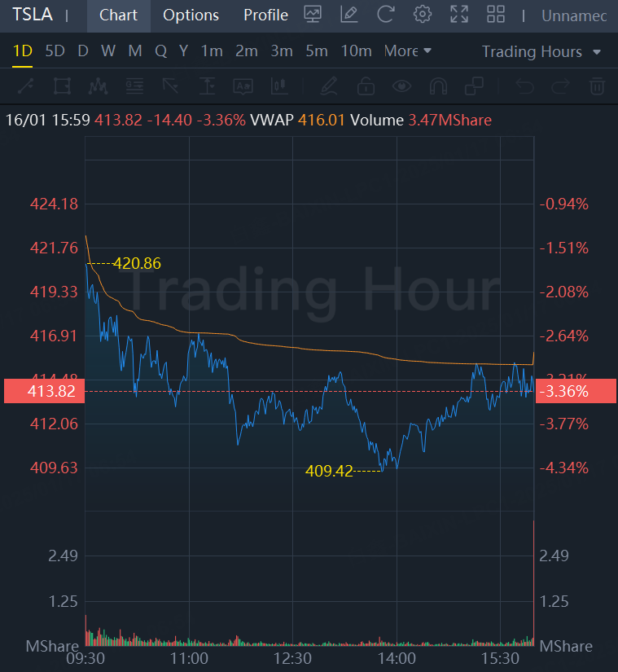618x672 pixels.
Task: Click the 11:00 time axis label
Action: pyautogui.click(x=189, y=658)
